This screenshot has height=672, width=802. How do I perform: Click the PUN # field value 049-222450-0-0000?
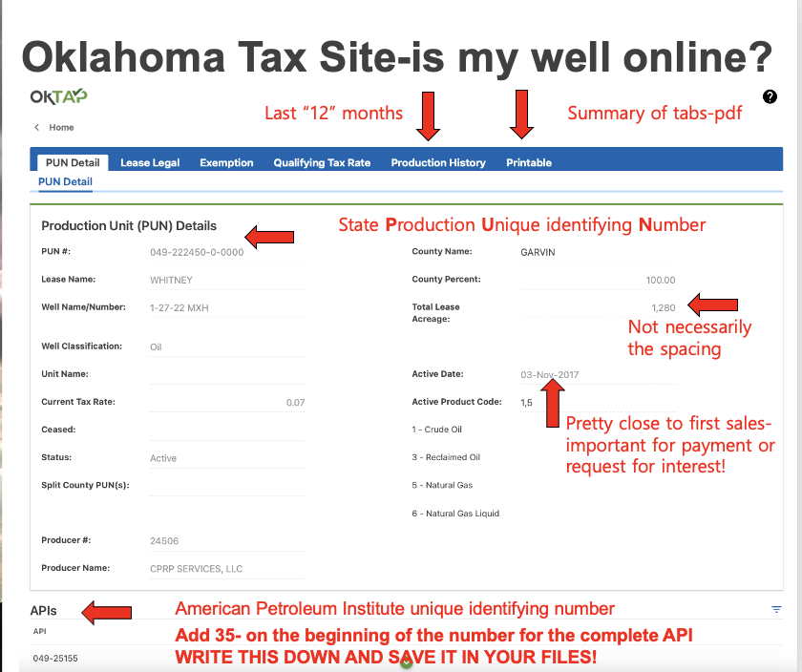coord(197,252)
